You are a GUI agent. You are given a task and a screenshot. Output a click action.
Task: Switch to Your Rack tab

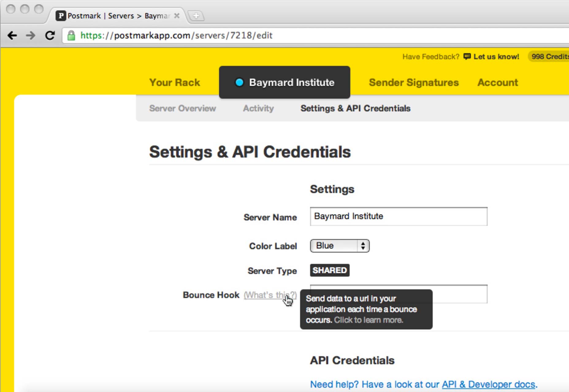175,82
